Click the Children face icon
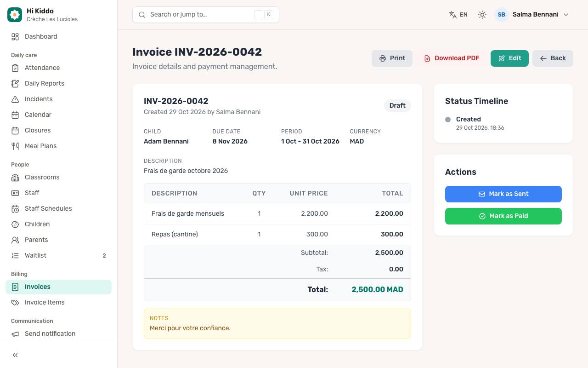 [x=15, y=224]
